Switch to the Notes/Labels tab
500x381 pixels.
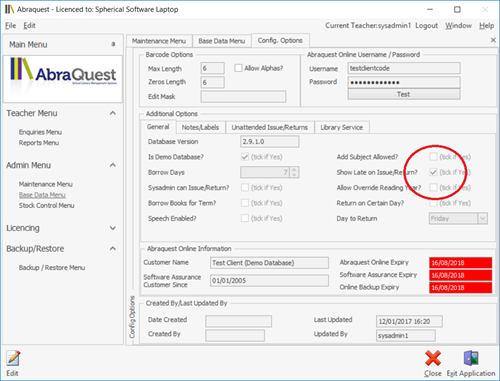200,127
